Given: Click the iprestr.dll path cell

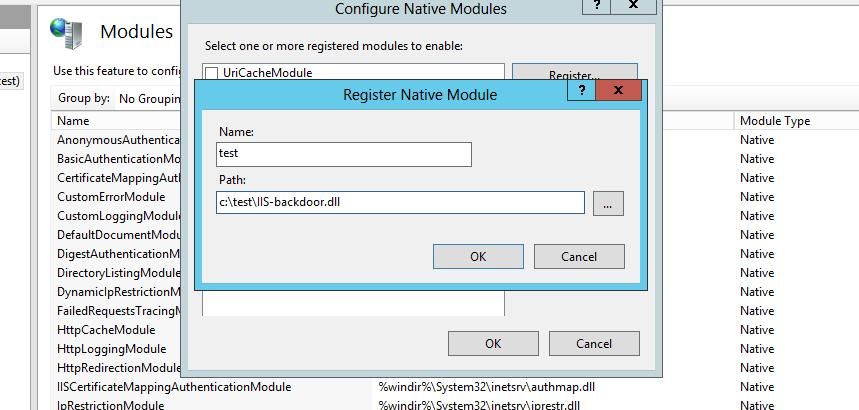Looking at the screenshot, I should point(479,406).
